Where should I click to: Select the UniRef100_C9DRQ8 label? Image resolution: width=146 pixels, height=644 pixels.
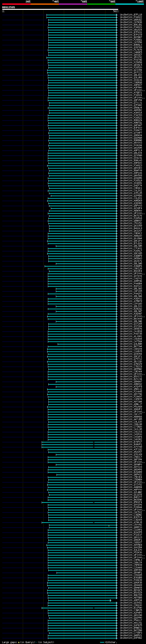(131, 82)
